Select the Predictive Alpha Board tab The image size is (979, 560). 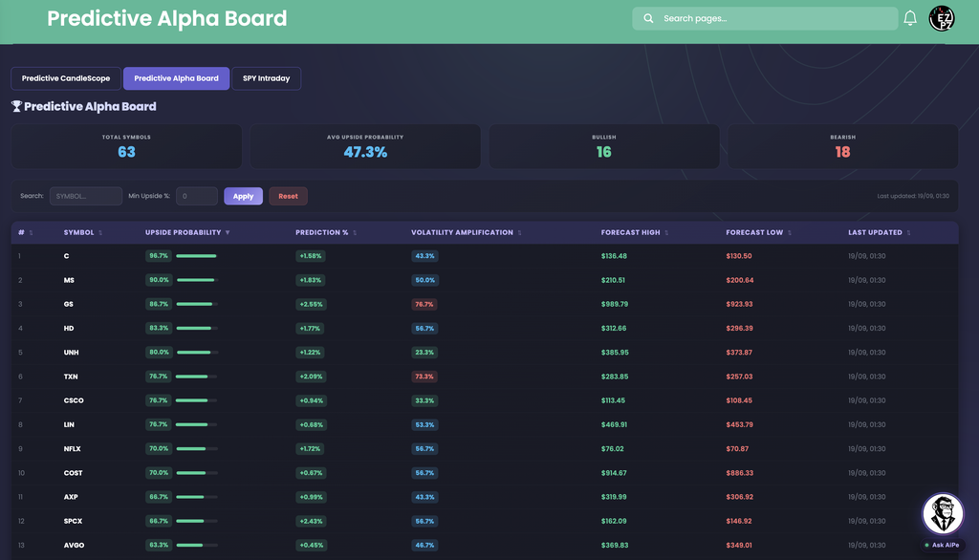click(x=176, y=78)
